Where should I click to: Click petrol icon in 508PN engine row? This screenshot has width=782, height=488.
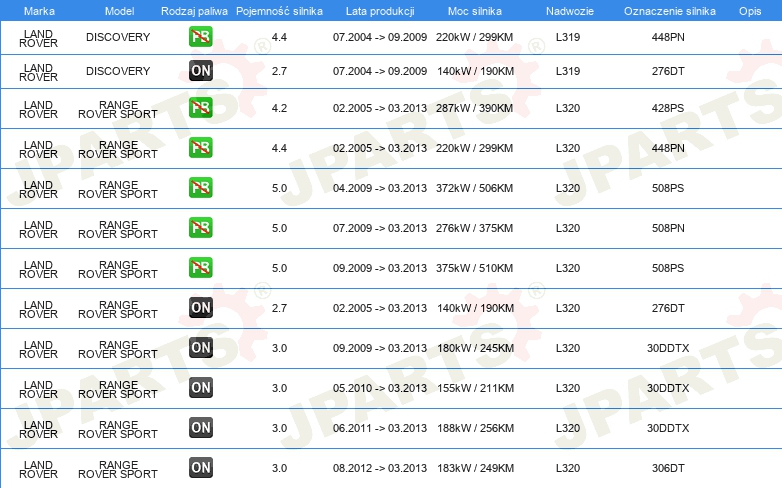pos(200,228)
